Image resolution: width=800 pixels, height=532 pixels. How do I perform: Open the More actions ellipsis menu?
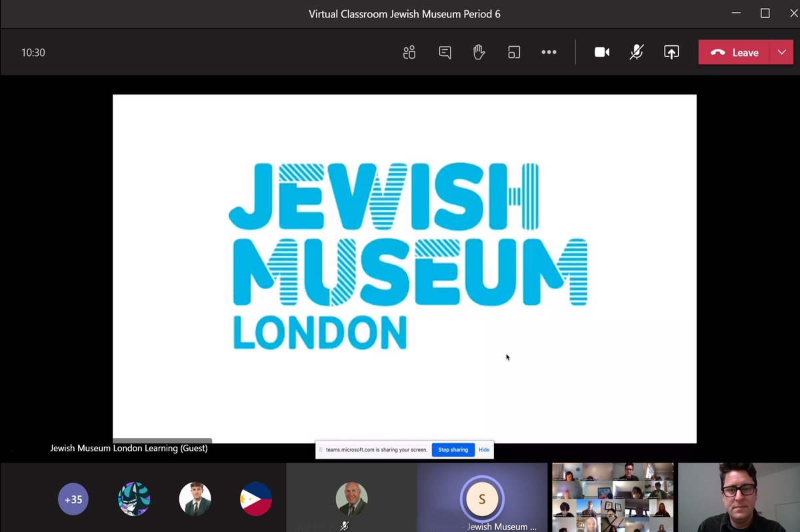pyautogui.click(x=549, y=53)
